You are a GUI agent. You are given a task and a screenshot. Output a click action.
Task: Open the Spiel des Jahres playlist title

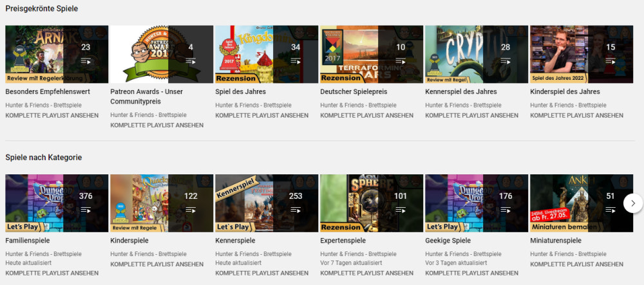[240, 91]
